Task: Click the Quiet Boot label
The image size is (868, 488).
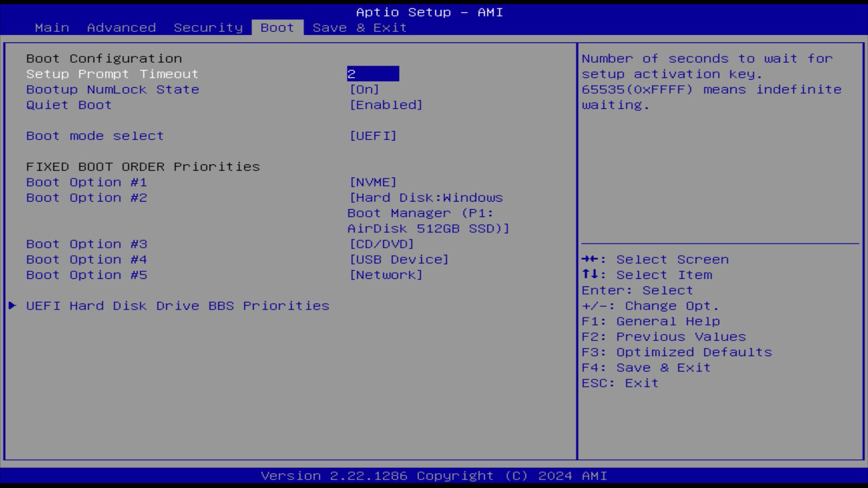Action: click(69, 105)
